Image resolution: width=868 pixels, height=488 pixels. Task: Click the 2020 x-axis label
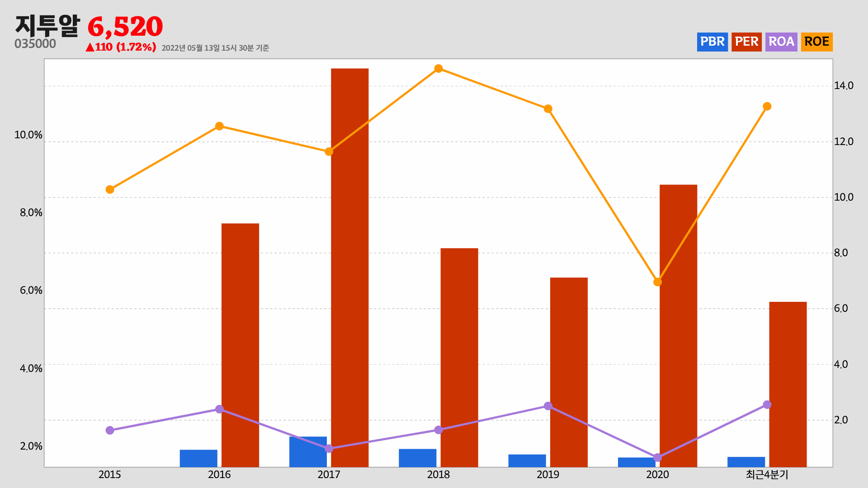(x=657, y=474)
